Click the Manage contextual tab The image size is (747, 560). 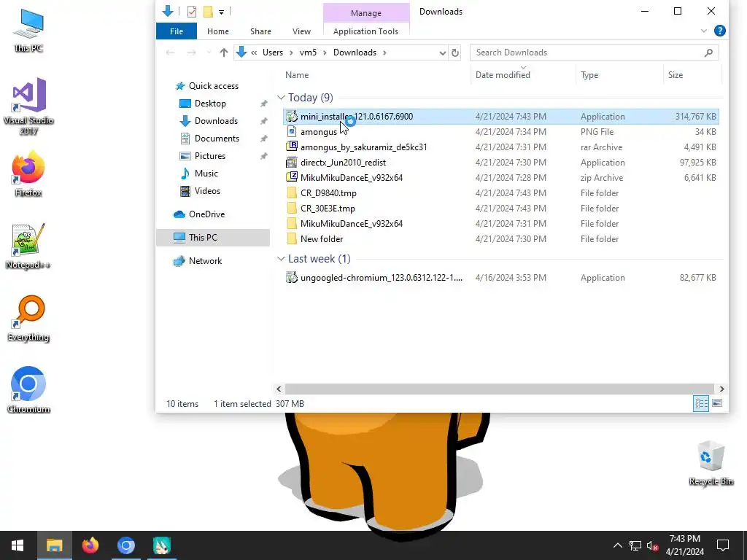(x=366, y=13)
